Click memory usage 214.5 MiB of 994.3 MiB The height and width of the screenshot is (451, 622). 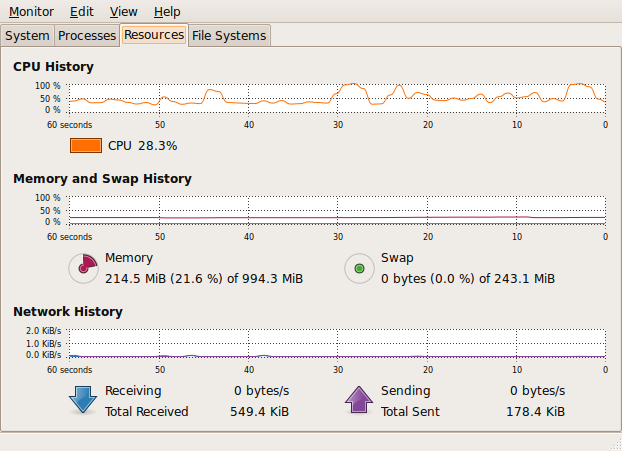tap(204, 278)
